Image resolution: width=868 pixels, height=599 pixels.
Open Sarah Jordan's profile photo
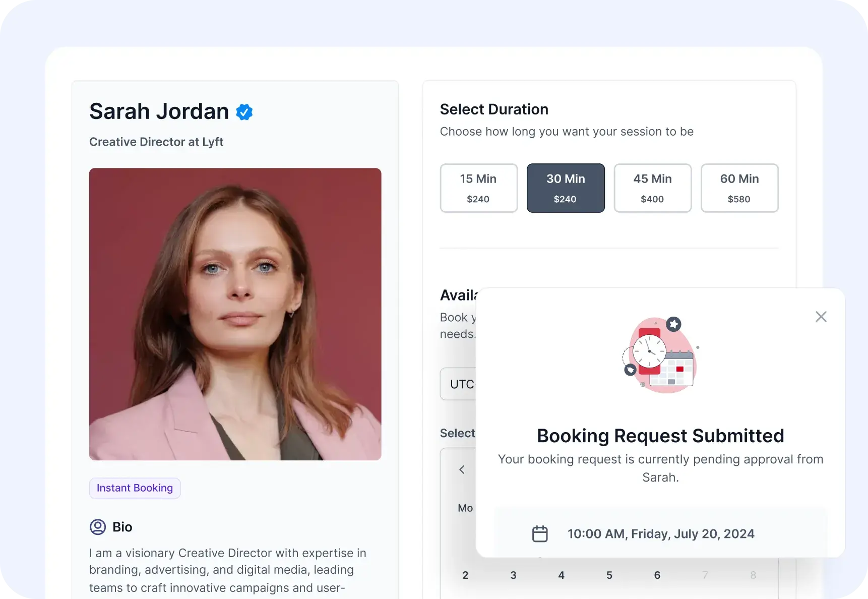point(235,314)
